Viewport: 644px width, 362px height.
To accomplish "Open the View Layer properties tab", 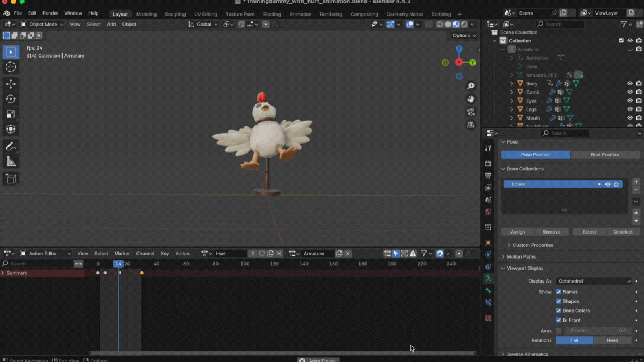I will [489, 187].
